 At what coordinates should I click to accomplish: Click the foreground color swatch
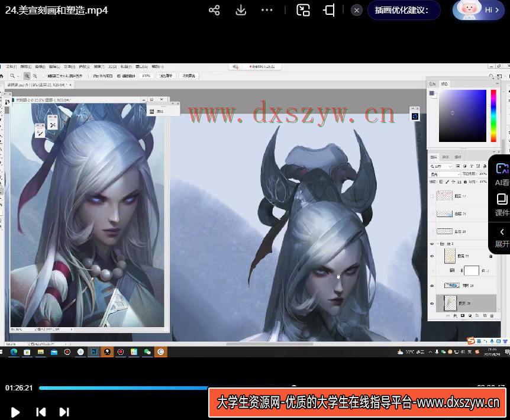click(x=432, y=93)
